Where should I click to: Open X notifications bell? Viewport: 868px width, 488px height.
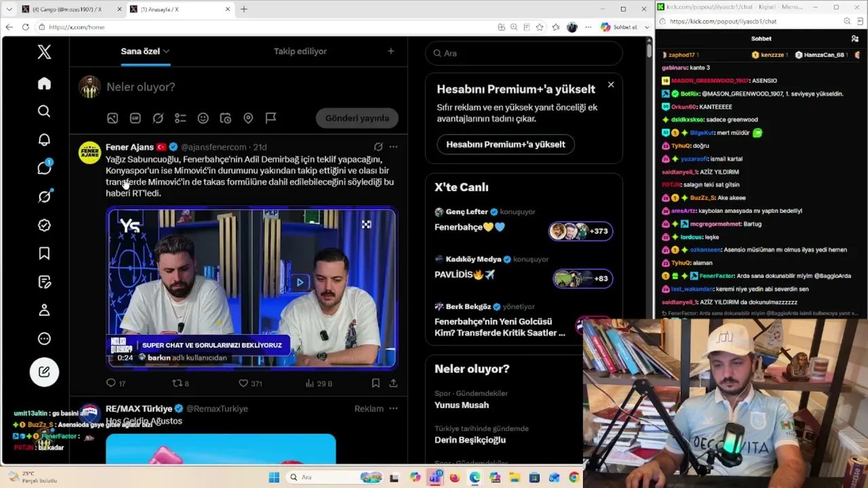[44, 140]
